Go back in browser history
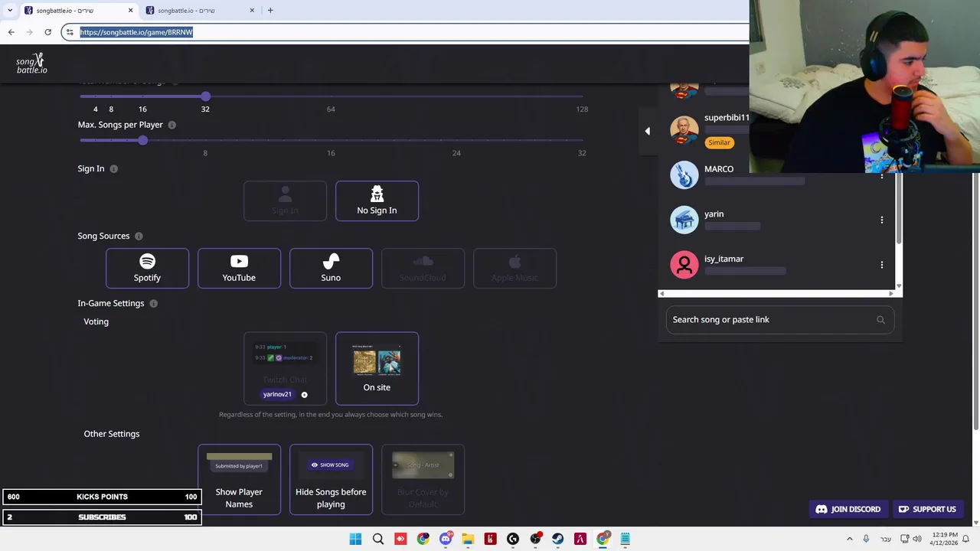Screen dimensions: 980x551 click(x=11, y=32)
